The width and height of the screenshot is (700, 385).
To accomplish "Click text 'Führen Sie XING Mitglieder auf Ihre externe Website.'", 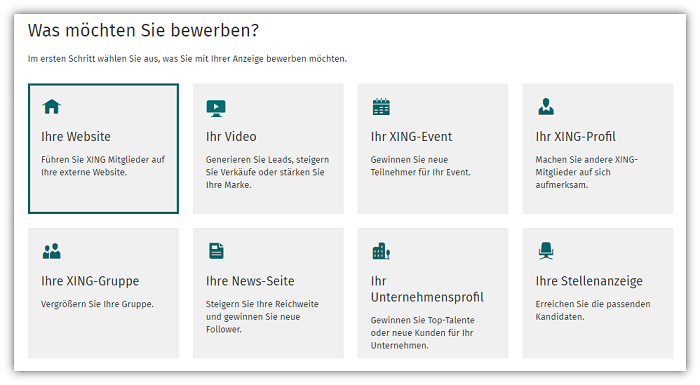I will [x=103, y=166].
